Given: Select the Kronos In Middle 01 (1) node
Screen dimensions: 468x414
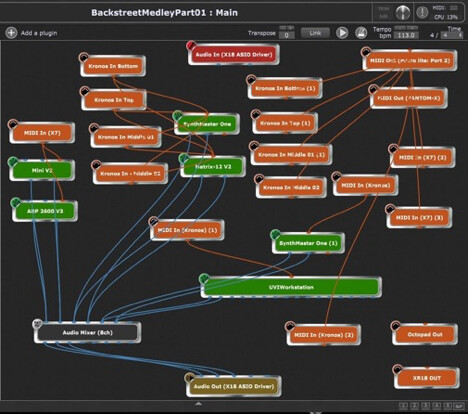Looking at the screenshot, I should point(291,155).
